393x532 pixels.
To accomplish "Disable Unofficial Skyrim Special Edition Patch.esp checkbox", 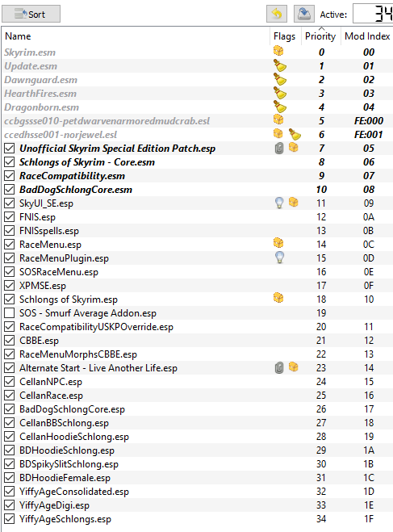I will tap(10, 149).
